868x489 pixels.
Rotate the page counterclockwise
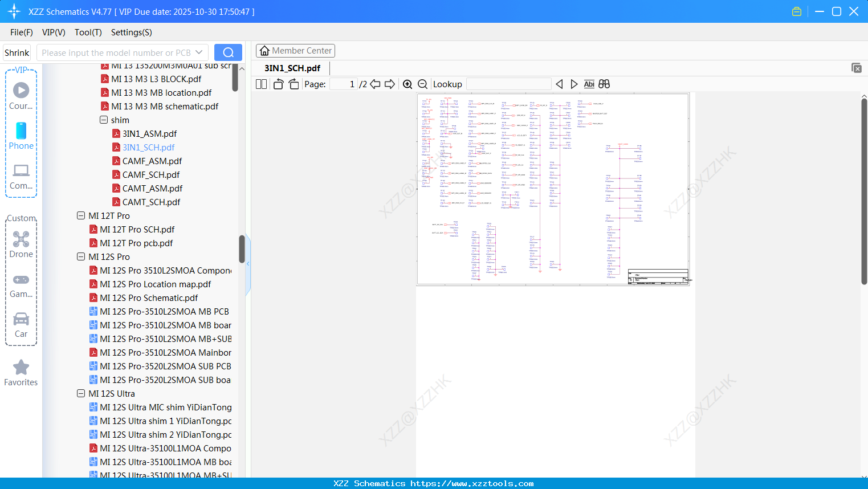[278, 84]
